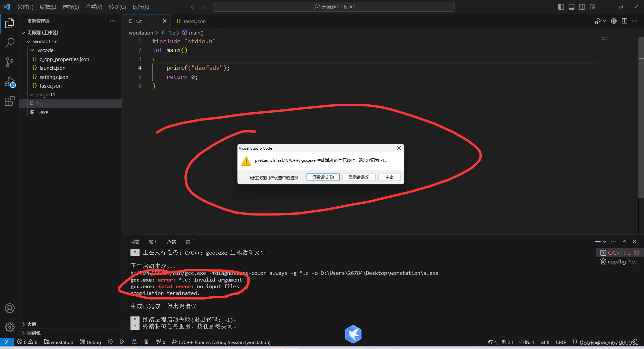Image resolution: width=644 pixels, height=349 pixels.
Task: Check 记住我在用户设置中的选择 in the dialog
Action: click(244, 177)
